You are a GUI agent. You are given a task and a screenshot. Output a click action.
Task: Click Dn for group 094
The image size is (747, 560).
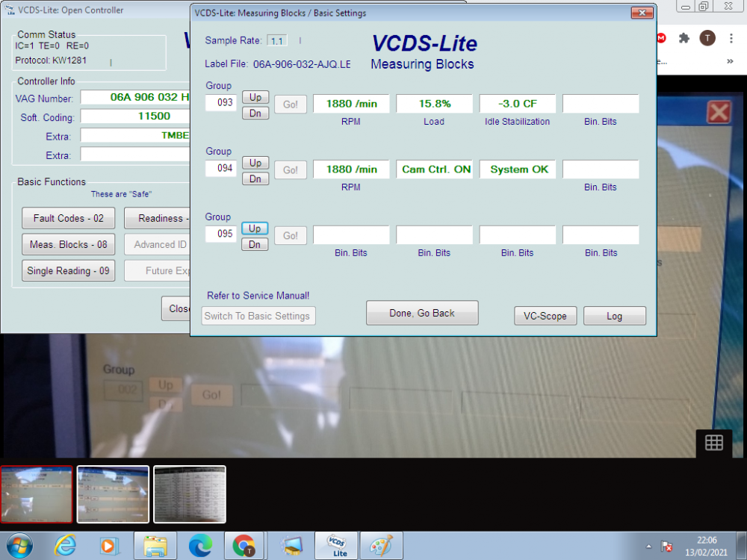[x=255, y=179]
